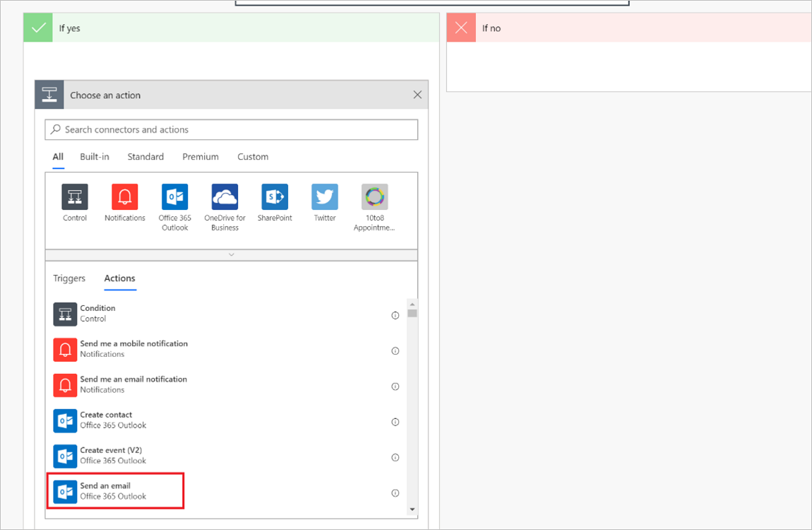
Task: Switch to the Built-in tab
Action: [94, 156]
